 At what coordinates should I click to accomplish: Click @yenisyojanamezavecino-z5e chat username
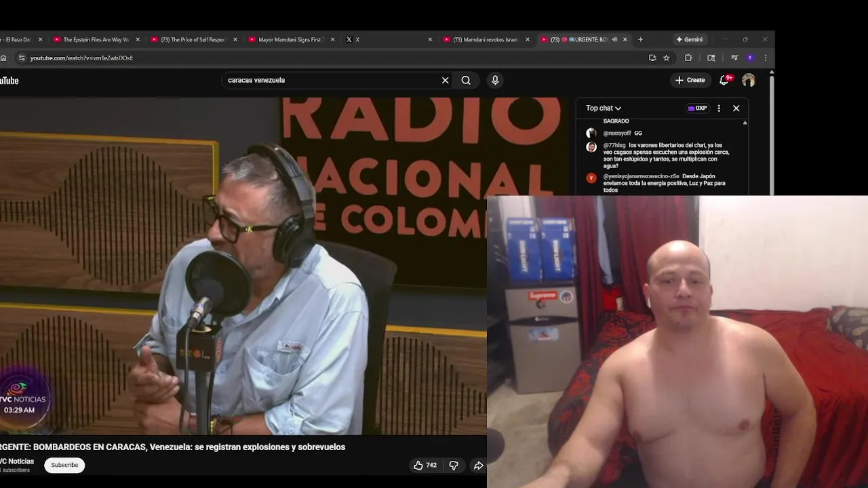click(x=641, y=176)
